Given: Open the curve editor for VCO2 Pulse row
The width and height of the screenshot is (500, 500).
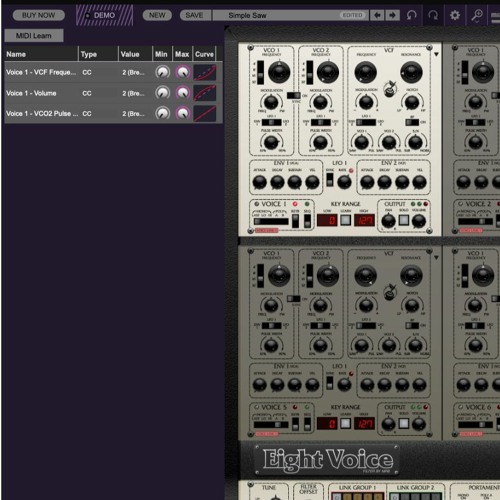Looking at the screenshot, I should click(205, 114).
